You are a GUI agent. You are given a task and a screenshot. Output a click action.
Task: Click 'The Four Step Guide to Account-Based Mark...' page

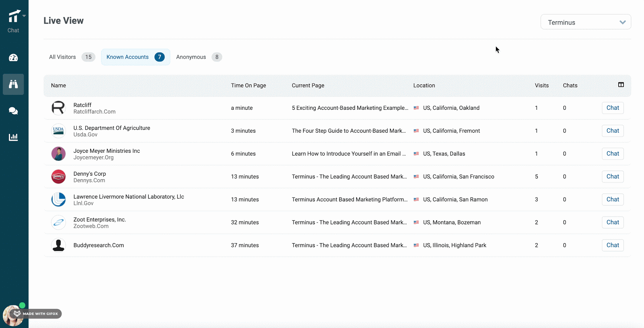click(349, 131)
